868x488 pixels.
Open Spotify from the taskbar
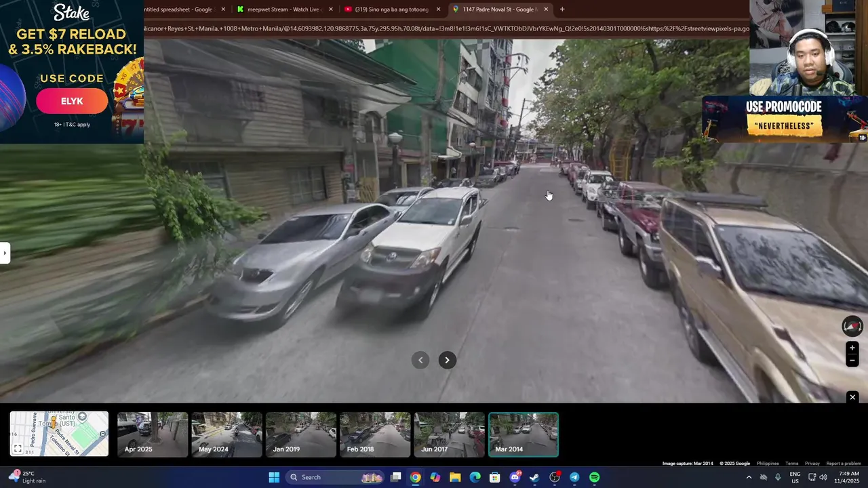tap(594, 477)
